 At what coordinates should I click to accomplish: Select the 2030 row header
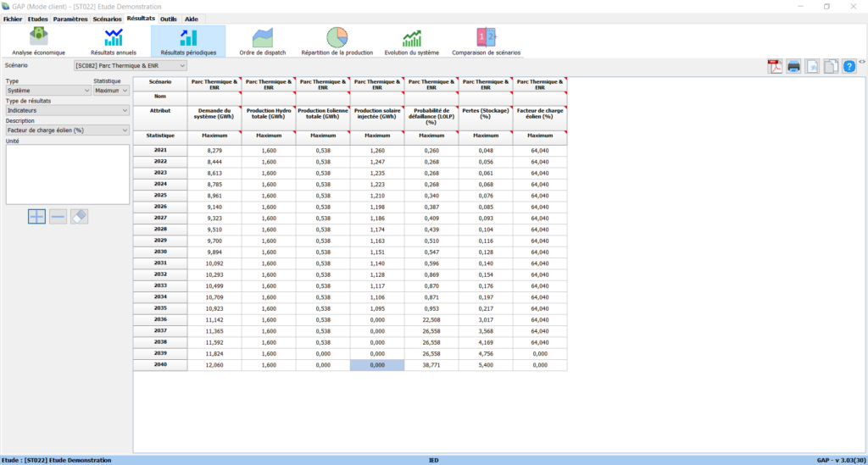(x=160, y=252)
